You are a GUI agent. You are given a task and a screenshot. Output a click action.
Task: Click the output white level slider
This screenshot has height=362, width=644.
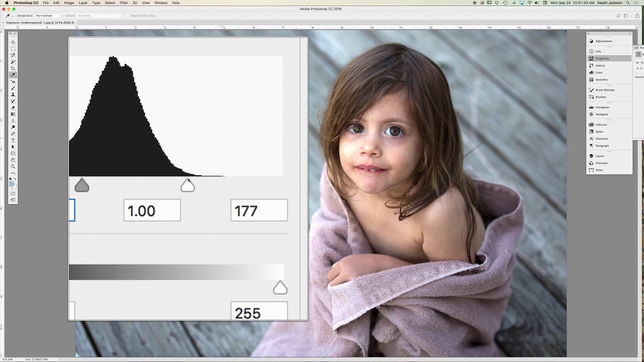pyautogui.click(x=280, y=288)
